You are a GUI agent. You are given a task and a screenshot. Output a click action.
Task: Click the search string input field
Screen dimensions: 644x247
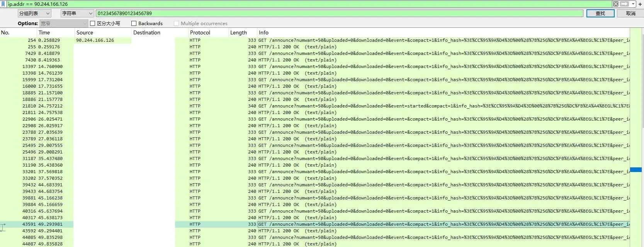point(339,13)
